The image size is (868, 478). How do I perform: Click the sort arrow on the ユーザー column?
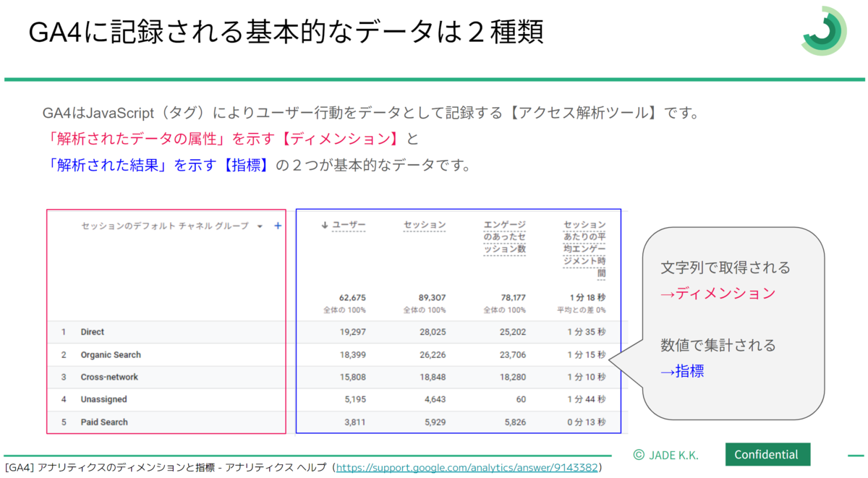(325, 226)
